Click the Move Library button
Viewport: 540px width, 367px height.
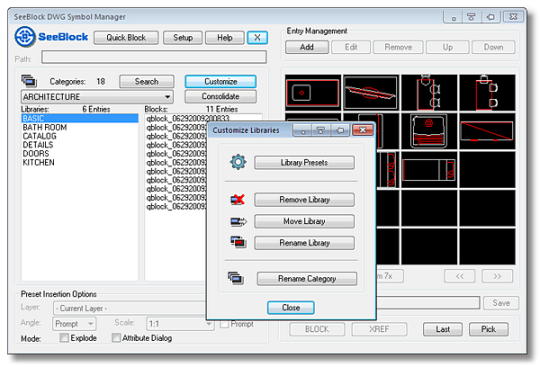pos(304,221)
